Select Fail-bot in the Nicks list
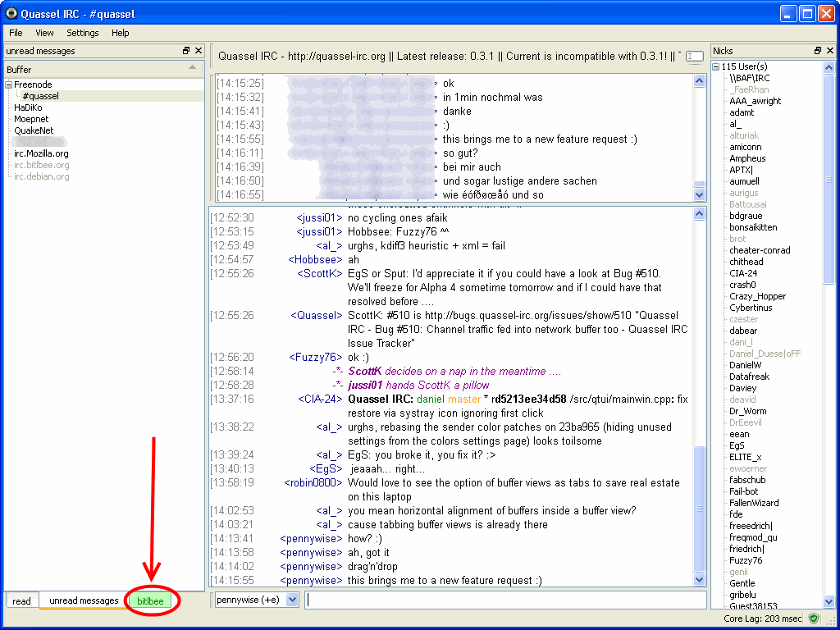840x630 pixels. tap(743, 491)
